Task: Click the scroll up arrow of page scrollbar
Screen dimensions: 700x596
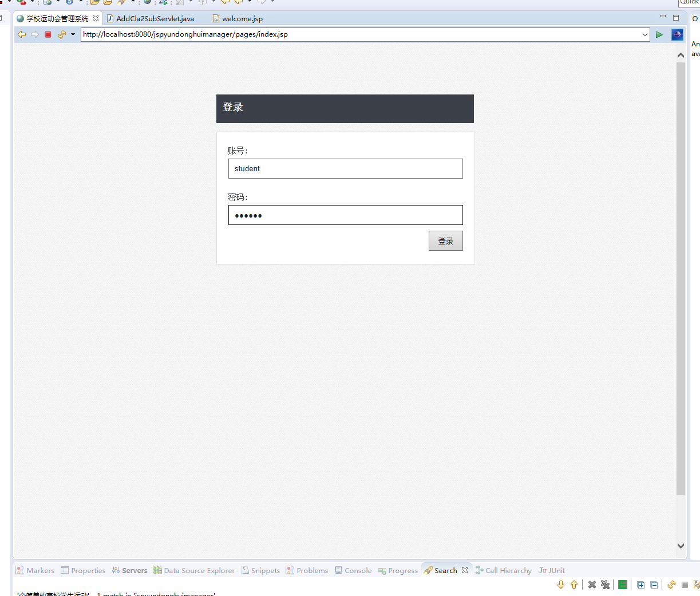Action: [681, 55]
